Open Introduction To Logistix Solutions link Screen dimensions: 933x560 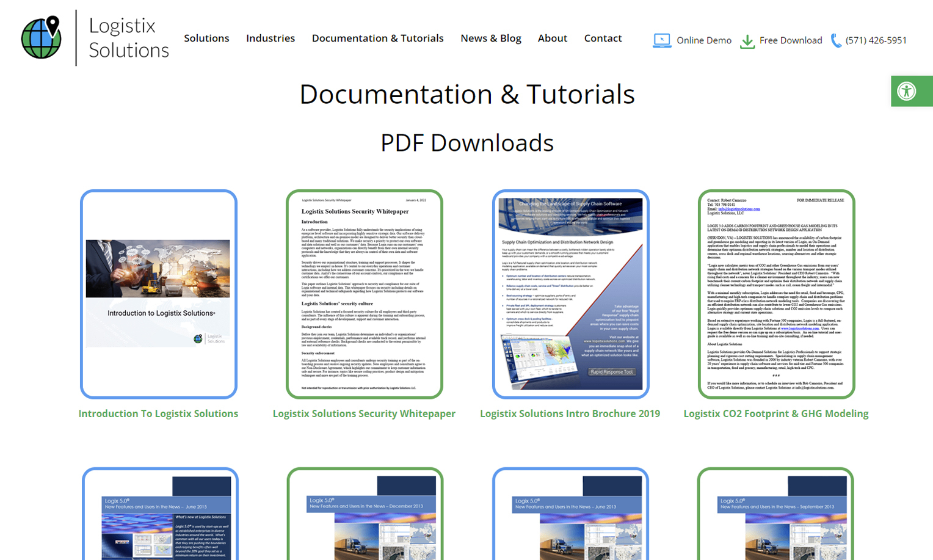(x=158, y=413)
